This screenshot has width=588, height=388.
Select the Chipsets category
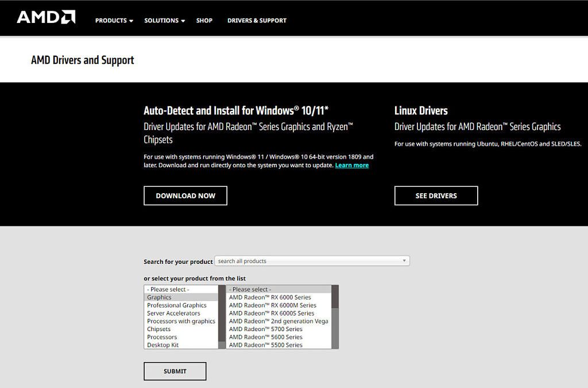159,329
